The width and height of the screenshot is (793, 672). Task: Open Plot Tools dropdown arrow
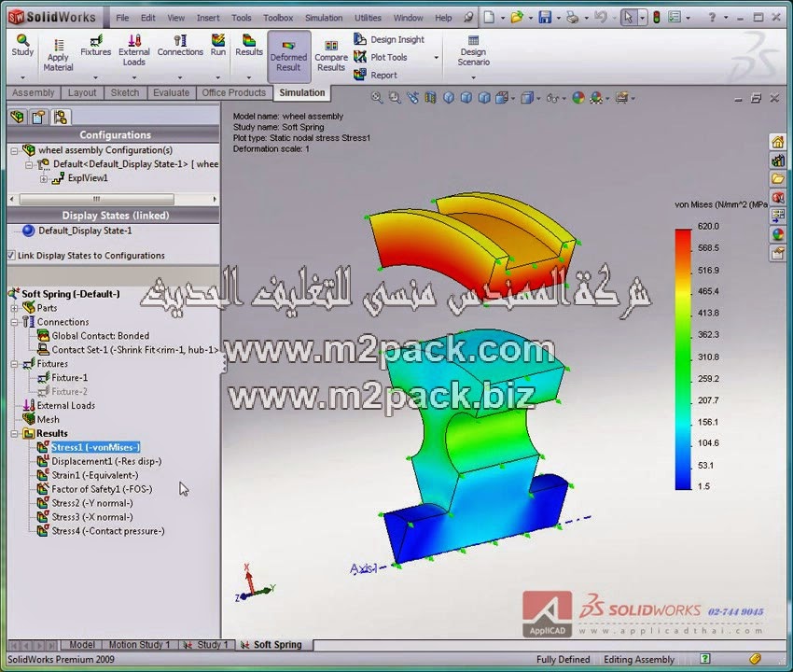(x=436, y=58)
